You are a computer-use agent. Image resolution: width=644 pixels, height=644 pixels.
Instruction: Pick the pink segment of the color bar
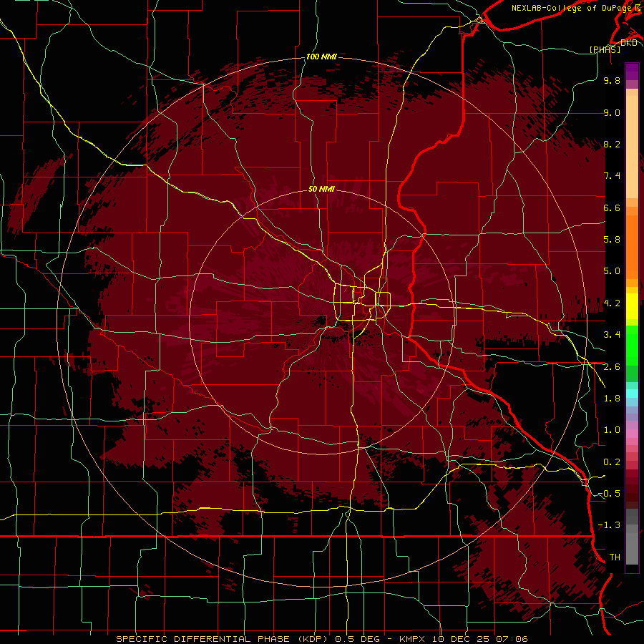point(632,434)
